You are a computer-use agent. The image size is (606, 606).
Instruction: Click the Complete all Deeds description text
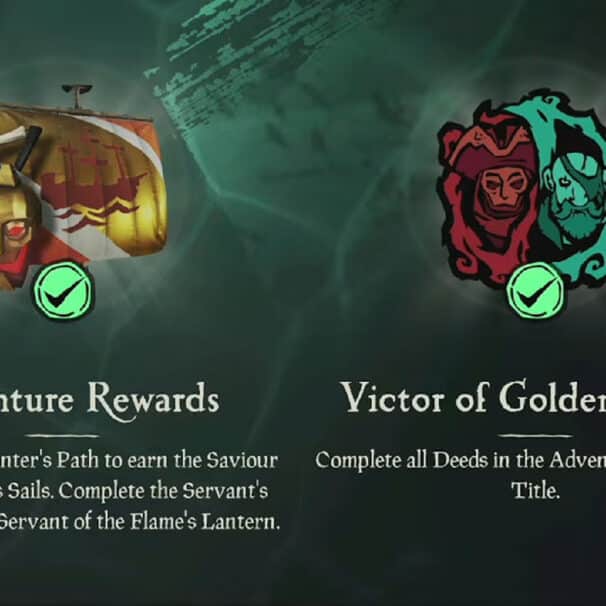coord(461,460)
